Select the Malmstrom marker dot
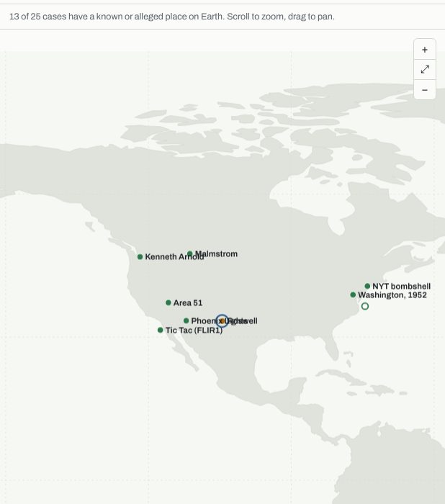Screen dimensions: 445x504 pyautogui.click(x=190, y=253)
